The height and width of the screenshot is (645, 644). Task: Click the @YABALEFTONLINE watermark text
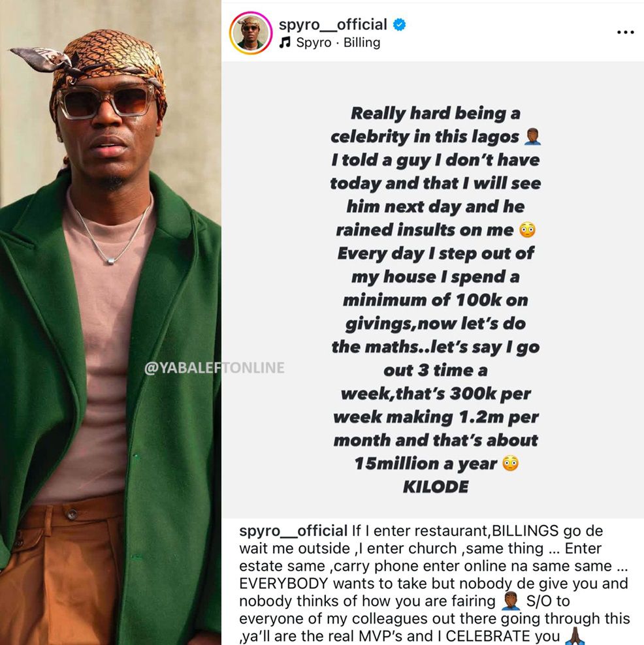pyautogui.click(x=214, y=368)
